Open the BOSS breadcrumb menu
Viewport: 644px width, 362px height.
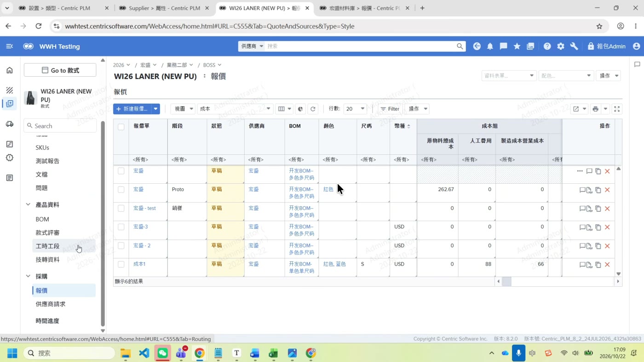click(x=212, y=65)
